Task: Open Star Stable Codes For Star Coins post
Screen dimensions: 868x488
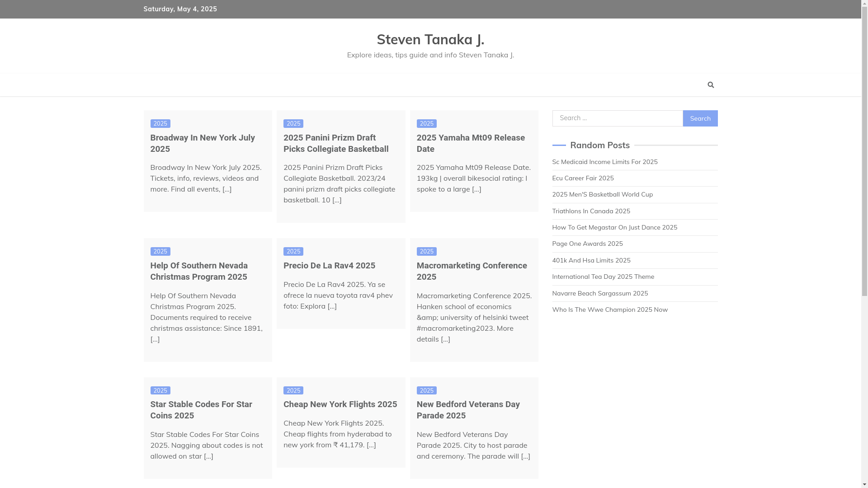Action: coord(201,410)
